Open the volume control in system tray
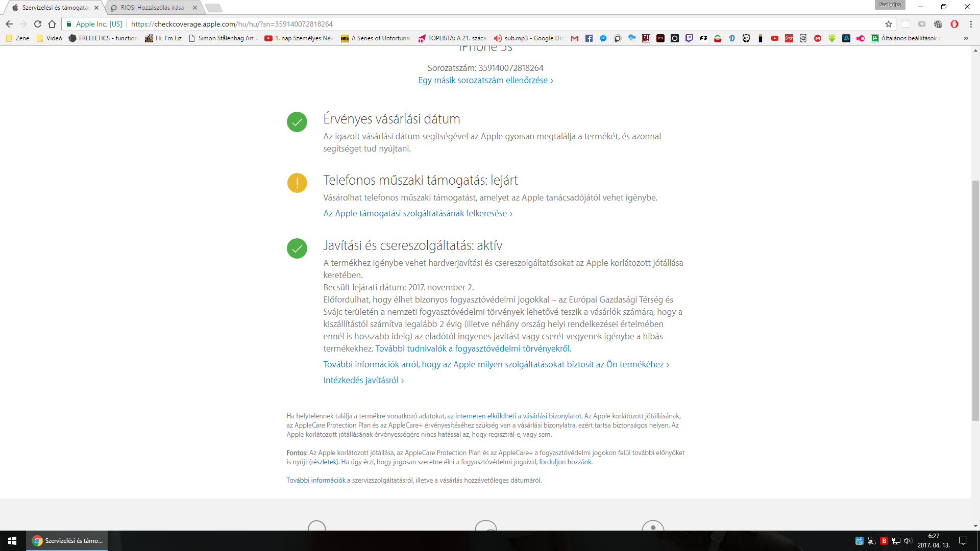The width and height of the screenshot is (980, 551). point(908,541)
